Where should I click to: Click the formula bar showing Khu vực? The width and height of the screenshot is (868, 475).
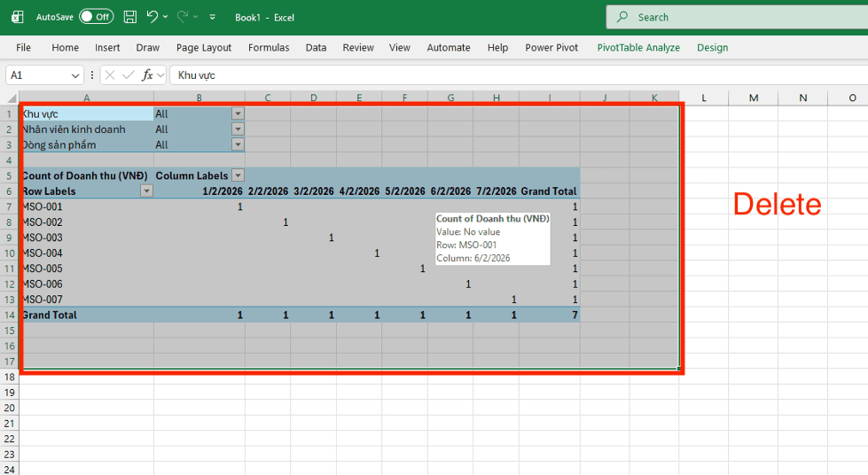(x=519, y=75)
